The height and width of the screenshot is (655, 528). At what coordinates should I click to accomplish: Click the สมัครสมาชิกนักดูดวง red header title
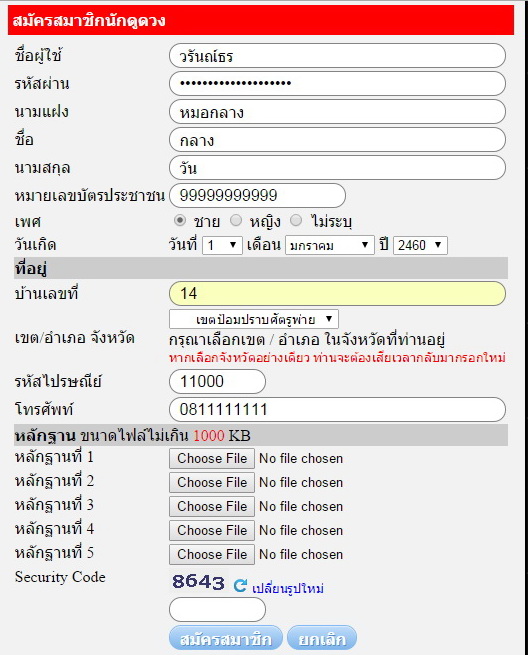pyautogui.click(x=89, y=20)
